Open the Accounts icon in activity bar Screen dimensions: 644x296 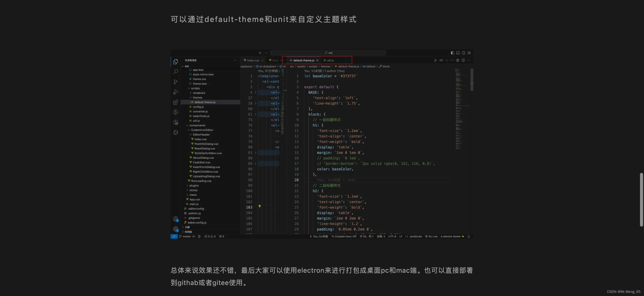[176, 219]
